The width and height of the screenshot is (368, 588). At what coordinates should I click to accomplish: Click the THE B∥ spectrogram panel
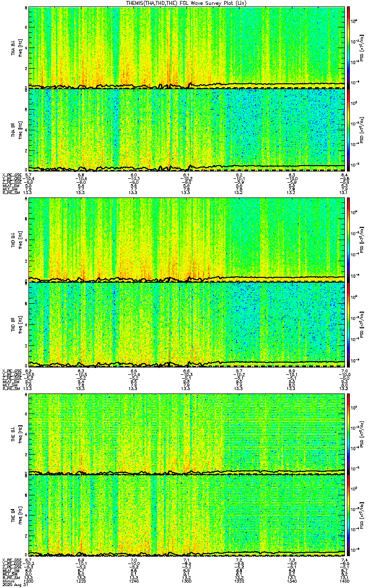[x=186, y=515]
